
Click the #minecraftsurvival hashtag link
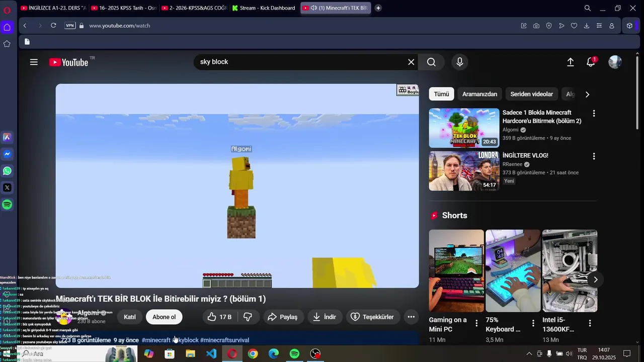click(224, 340)
